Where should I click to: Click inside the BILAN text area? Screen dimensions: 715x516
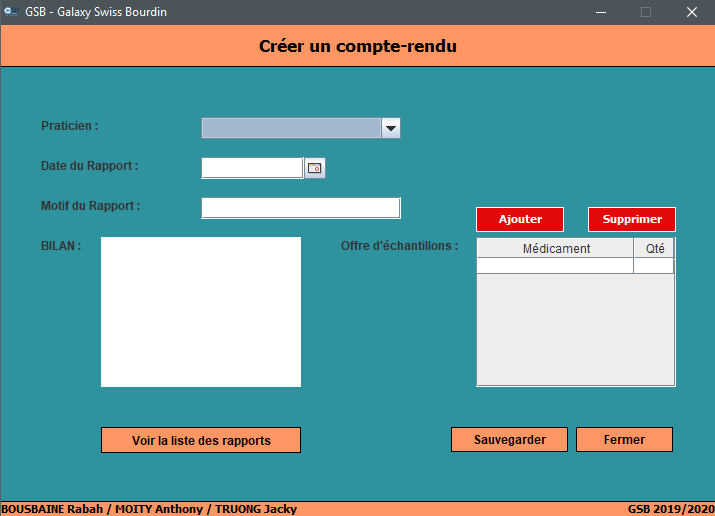click(x=200, y=311)
